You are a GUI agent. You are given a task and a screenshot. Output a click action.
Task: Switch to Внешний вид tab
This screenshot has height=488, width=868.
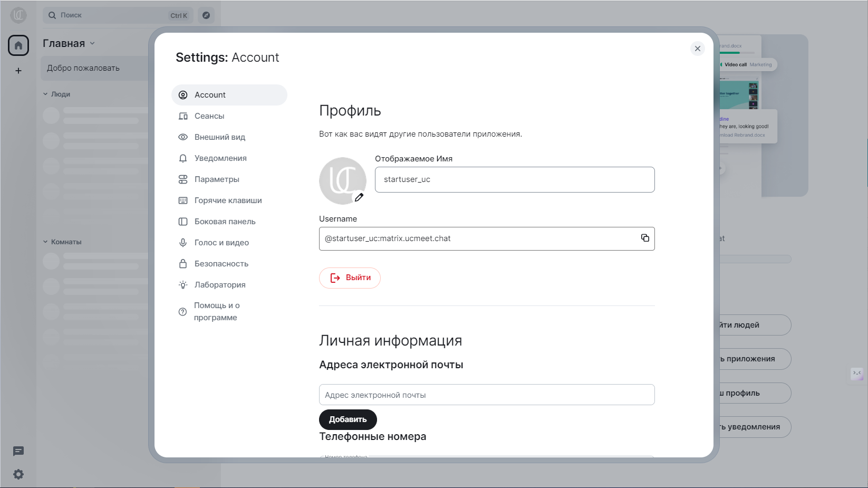tap(219, 137)
